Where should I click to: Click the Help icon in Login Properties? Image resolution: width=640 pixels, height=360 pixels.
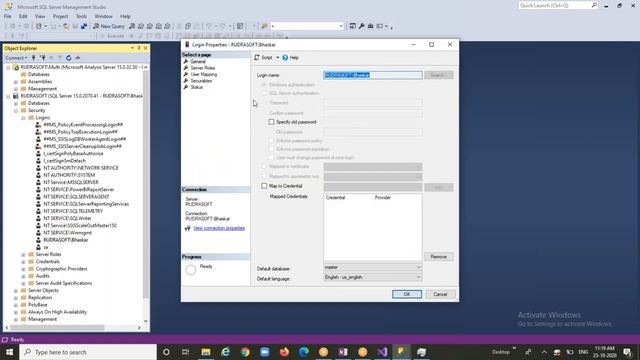click(285, 58)
